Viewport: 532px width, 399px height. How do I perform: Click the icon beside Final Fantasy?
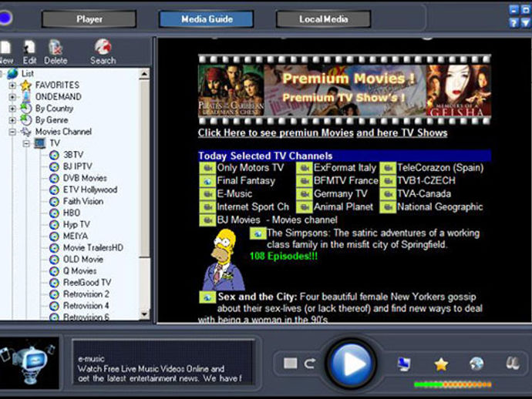coord(207,181)
